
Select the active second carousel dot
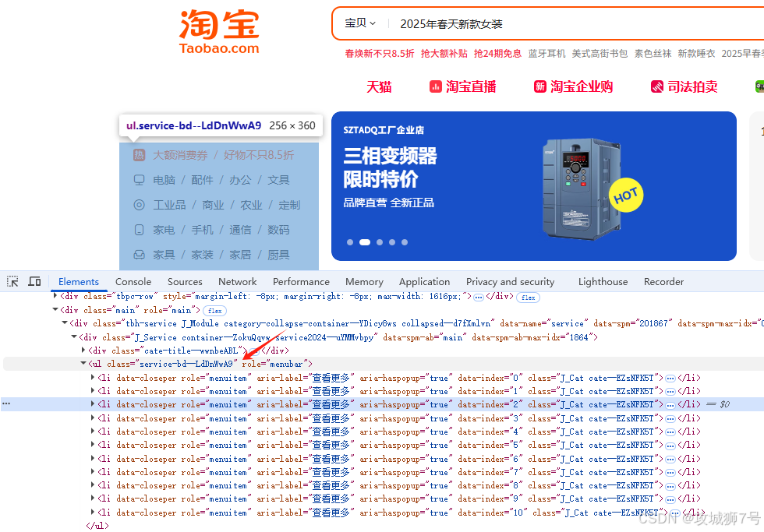click(x=365, y=242)
